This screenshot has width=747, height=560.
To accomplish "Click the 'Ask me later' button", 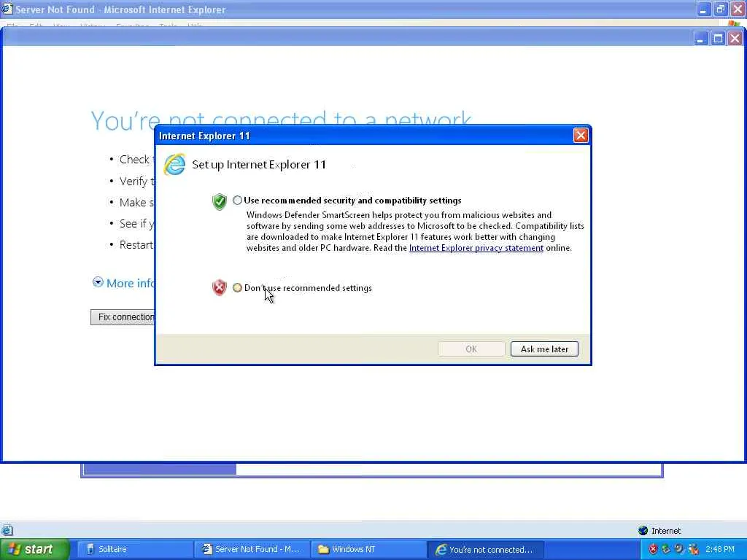I will pos(544,349).
